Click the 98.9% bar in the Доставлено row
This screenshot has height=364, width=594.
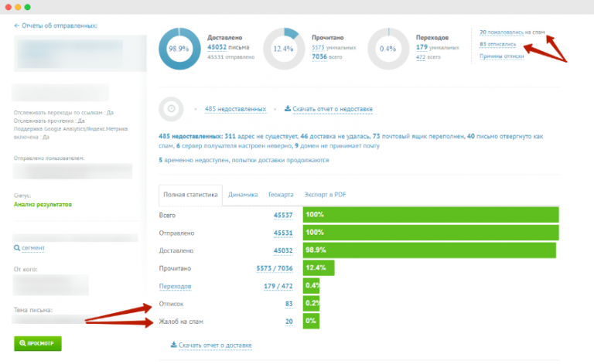[x=429, y=250]
